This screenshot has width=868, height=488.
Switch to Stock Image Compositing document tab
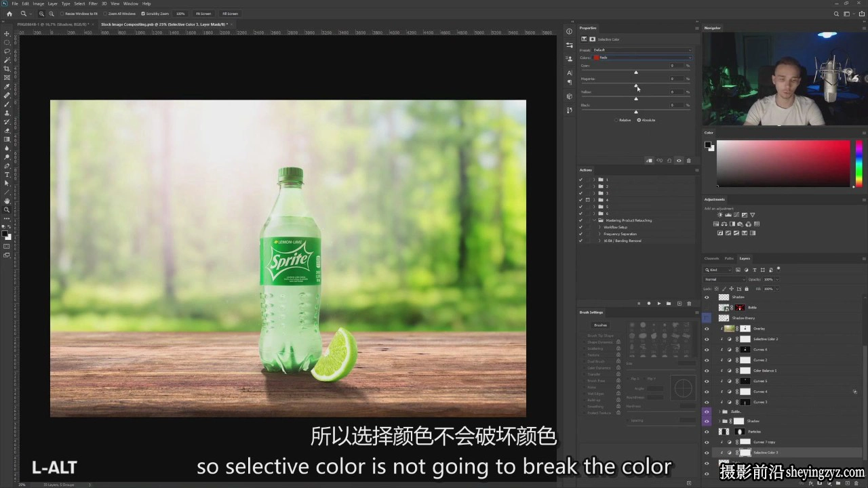point(164,24)
